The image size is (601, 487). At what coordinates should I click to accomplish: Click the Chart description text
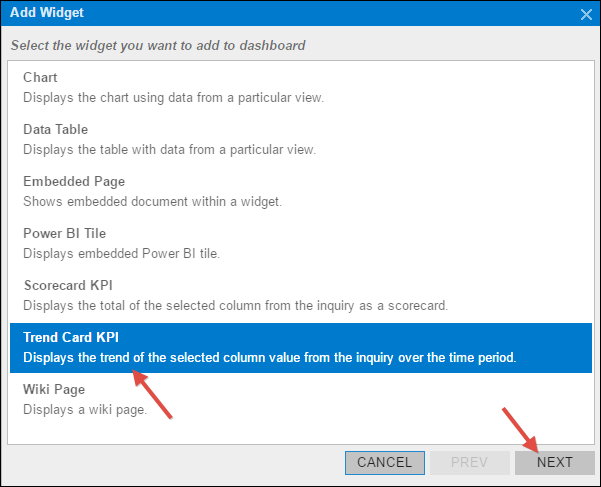click(174, 98)
